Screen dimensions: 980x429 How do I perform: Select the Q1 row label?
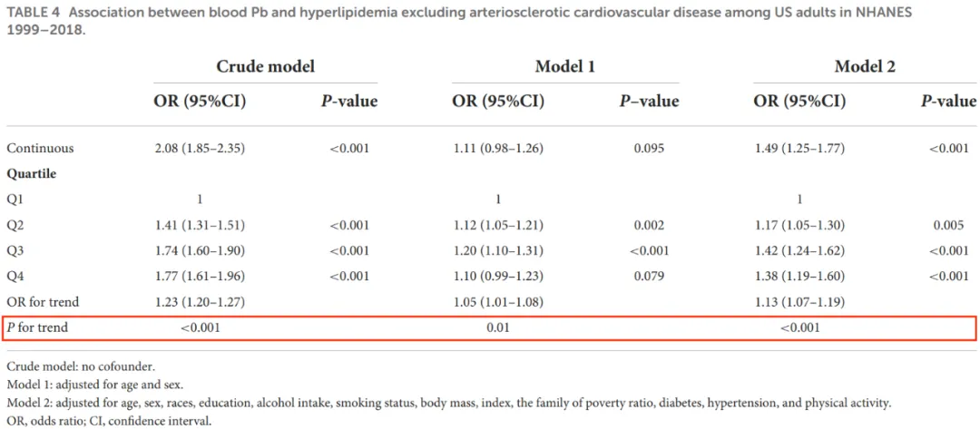tap(15, 200)
